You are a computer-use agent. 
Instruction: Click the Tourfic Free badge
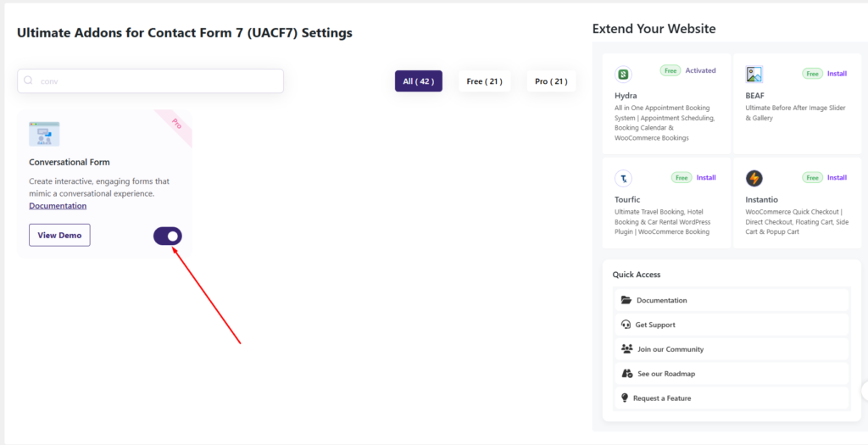pyautogui.click(x=682, y=178)
